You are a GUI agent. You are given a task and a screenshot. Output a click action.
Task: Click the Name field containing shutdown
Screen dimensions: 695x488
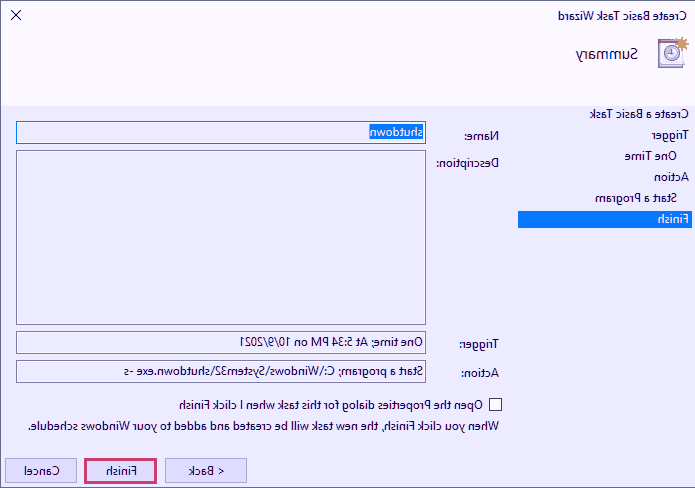click(x=220, y=133)
